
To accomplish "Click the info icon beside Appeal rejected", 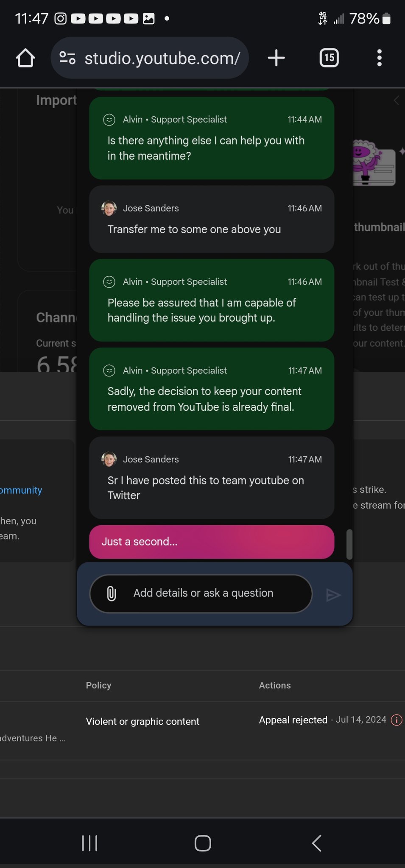I will (x=397, y=720).
